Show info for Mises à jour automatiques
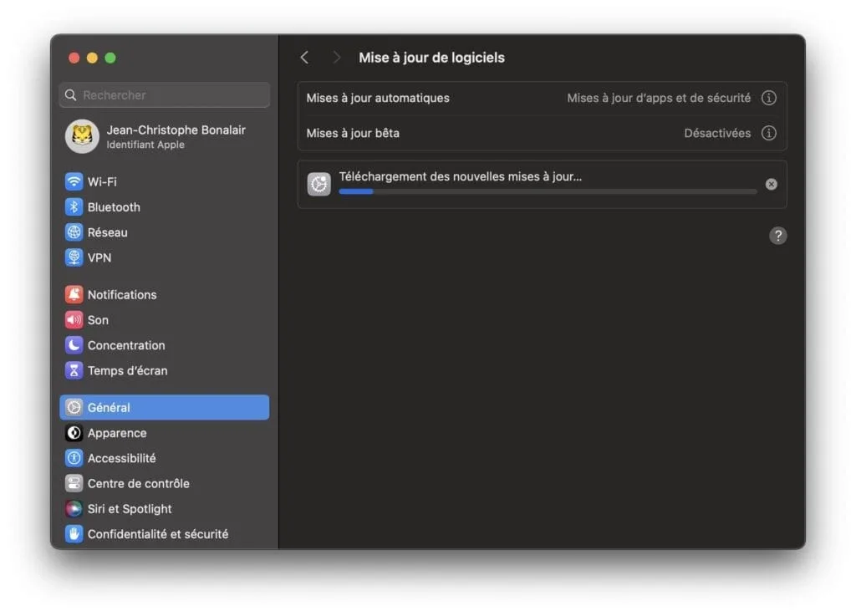856x616 pixels. pos(768,98)
